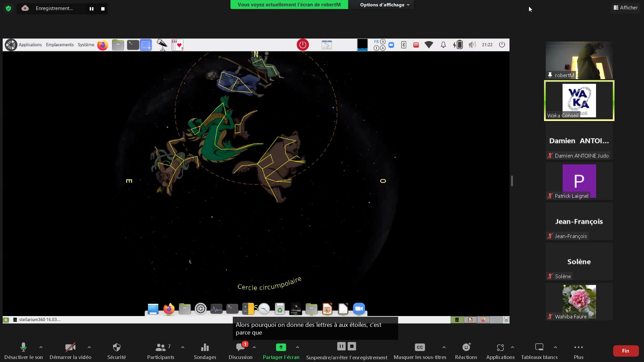Pause the Zoom recording in top bar
This screenshot has height=362, width=644.
[91, 9]
